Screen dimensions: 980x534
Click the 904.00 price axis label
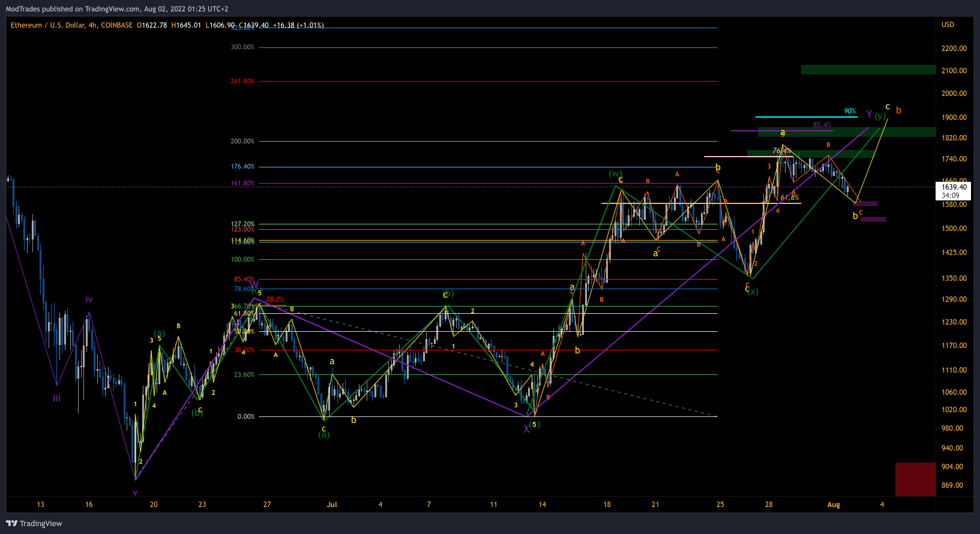(952, 467)
